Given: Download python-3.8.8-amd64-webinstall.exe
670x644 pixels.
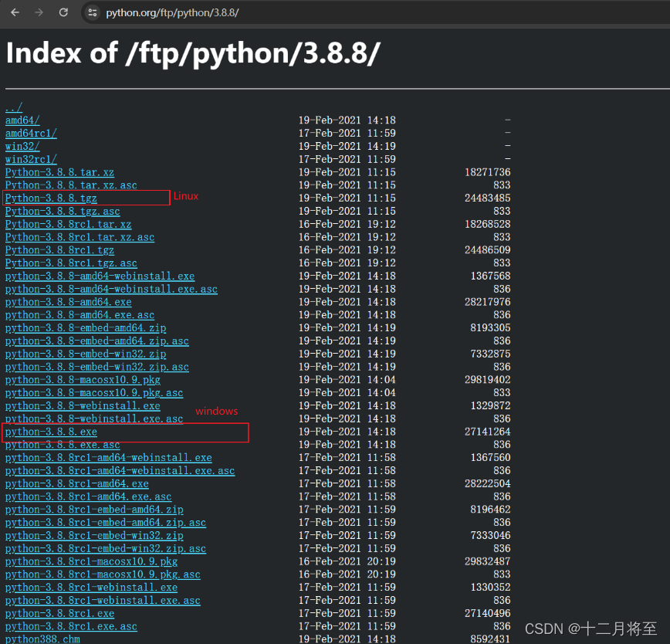Looking at the screenshot, I should pyautogui.click(x=100, y=276).
